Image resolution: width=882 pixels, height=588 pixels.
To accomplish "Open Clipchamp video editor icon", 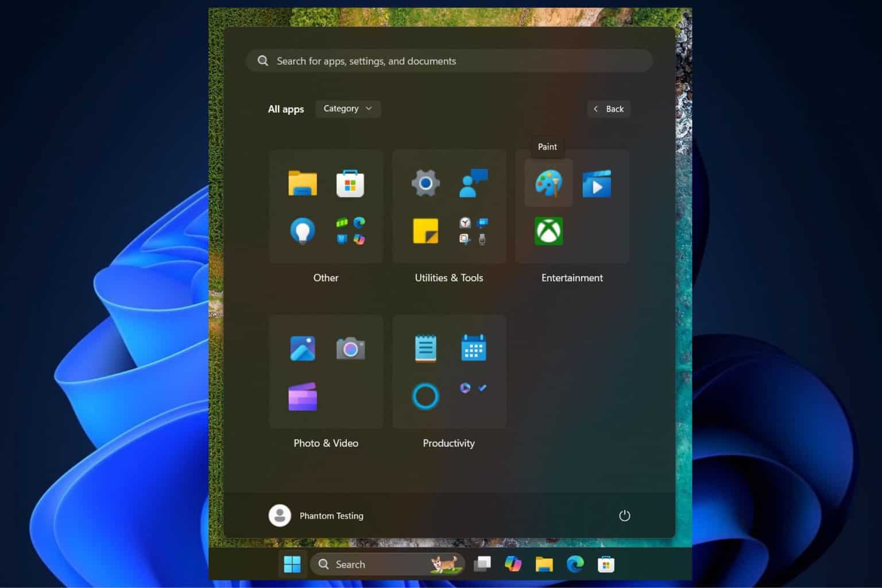I will pyautogui.click(x=303, y=397).
